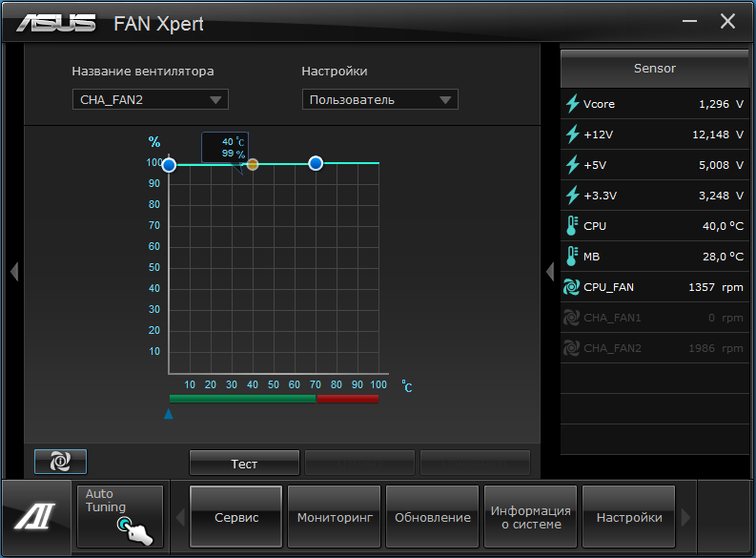
Task: Click the CPU_FAN fan icon
Action: click(572, 287)
